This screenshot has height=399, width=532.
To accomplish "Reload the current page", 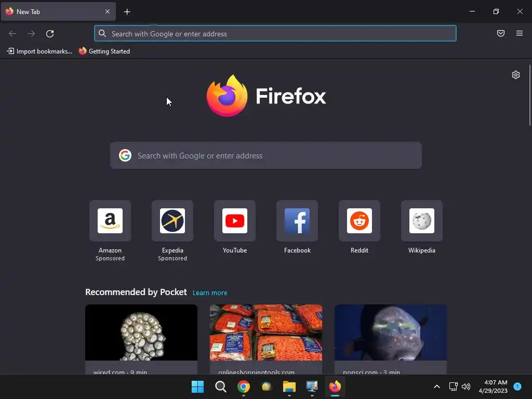I will point(50,34).
